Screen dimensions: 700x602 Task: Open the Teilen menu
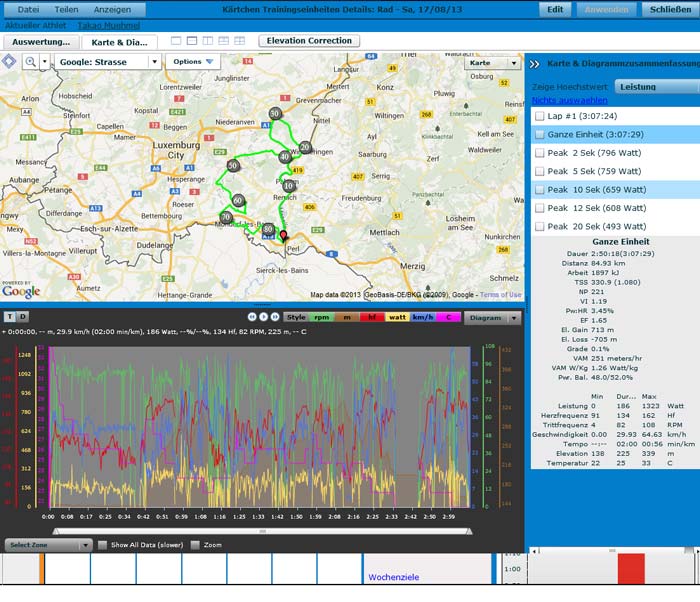(x=66, y=9)
